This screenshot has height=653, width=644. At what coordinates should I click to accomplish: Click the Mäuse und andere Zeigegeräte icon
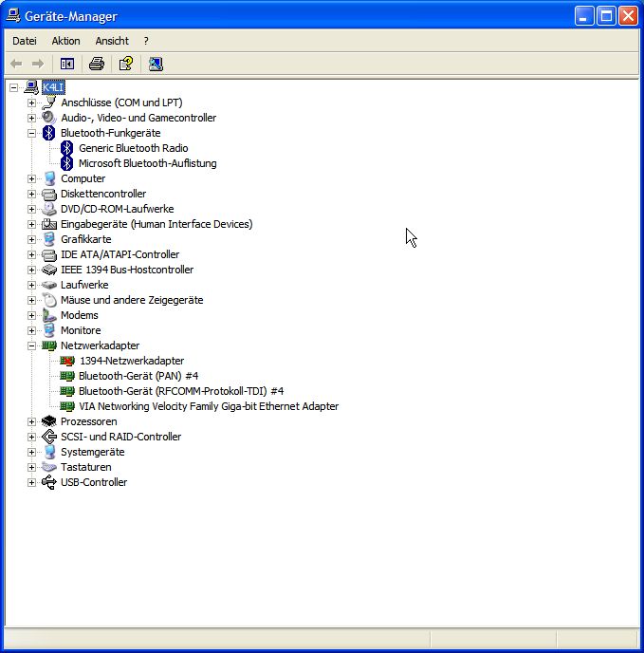[x=49, y=300]
